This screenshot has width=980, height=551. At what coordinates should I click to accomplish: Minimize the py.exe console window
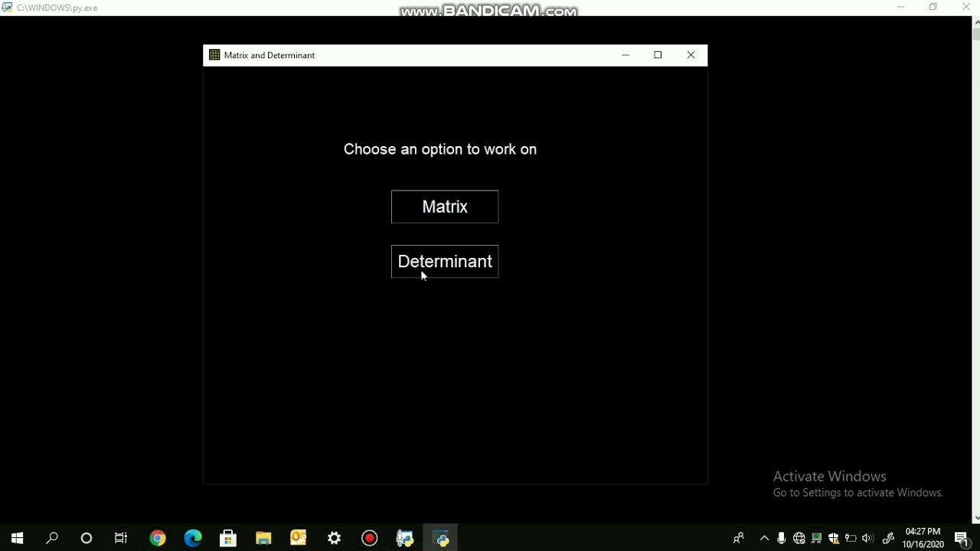coord(901,7)
